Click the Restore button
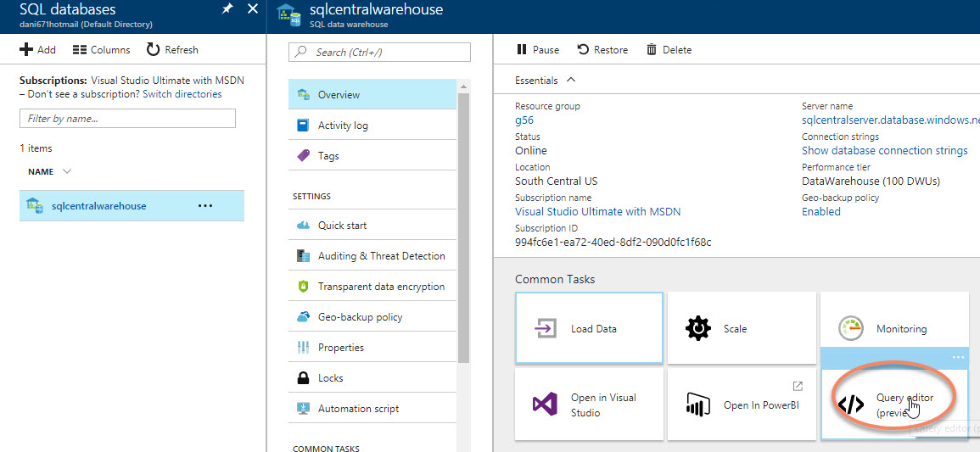The height and width of the screenshot is (452, 980). tap(602, 50)
